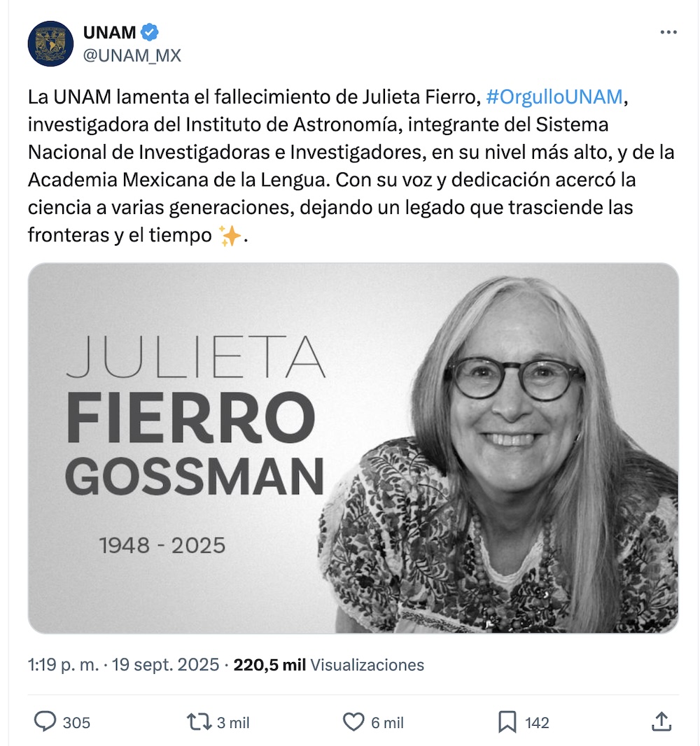The height and width of the screenshot is (746, 700).
Task: Open the 3 mil reposts list
Action: tap(232, 722)
